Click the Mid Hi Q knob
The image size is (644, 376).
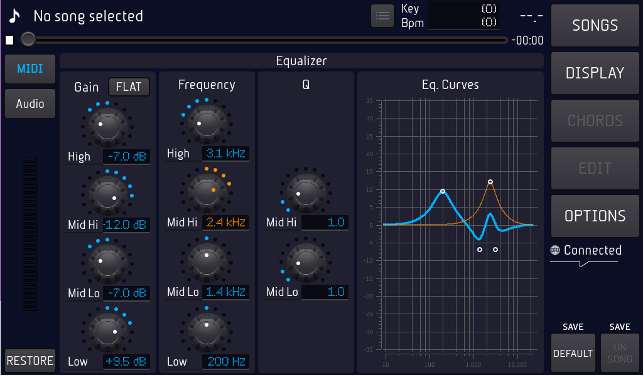[306, 192]
